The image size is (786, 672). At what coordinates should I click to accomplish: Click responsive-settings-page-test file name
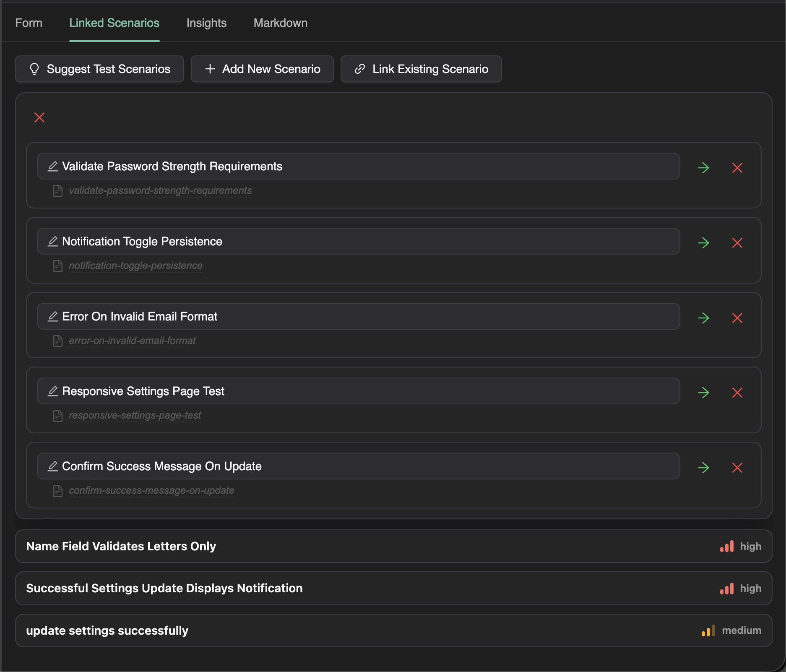(135, 416)
